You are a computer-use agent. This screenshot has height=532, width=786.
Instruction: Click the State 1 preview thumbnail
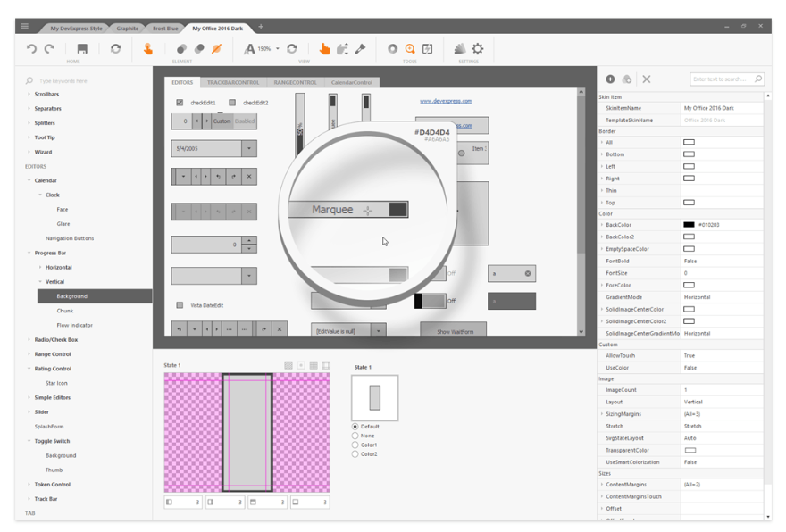375,398
